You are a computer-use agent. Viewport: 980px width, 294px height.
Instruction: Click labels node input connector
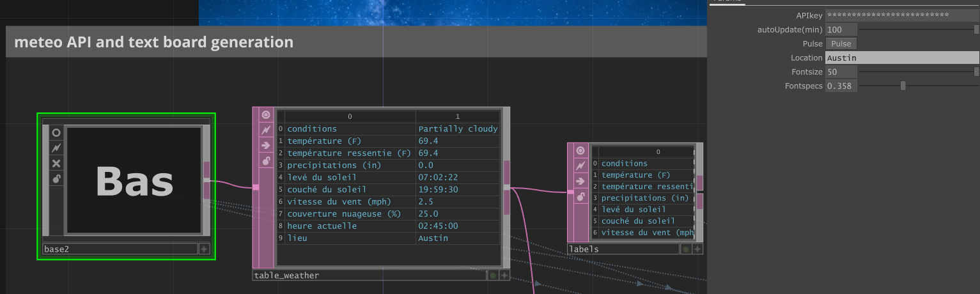(x=570, y=191)
